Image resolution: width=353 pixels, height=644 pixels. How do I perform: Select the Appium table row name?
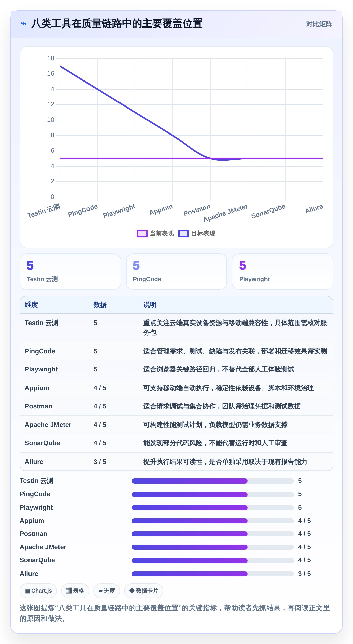[37, 388]
